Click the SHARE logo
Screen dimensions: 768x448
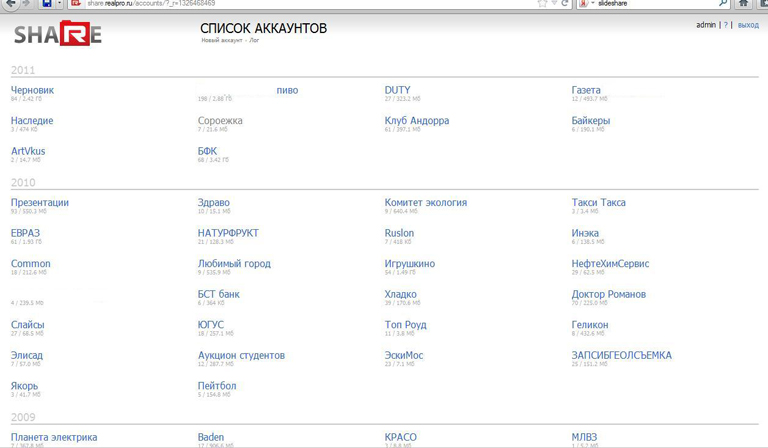pyautogui.click(x=58, y=34)
